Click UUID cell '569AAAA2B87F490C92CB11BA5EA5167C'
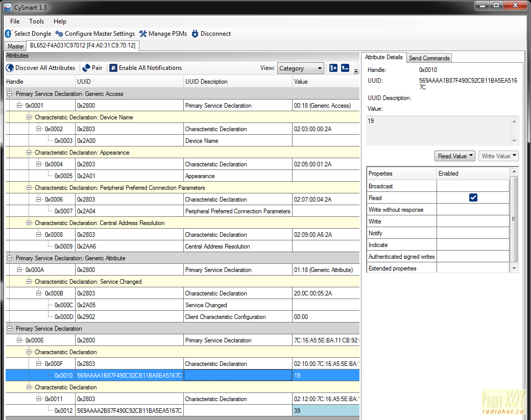Viewport: 531px width, 420px height. coord(129,410)
